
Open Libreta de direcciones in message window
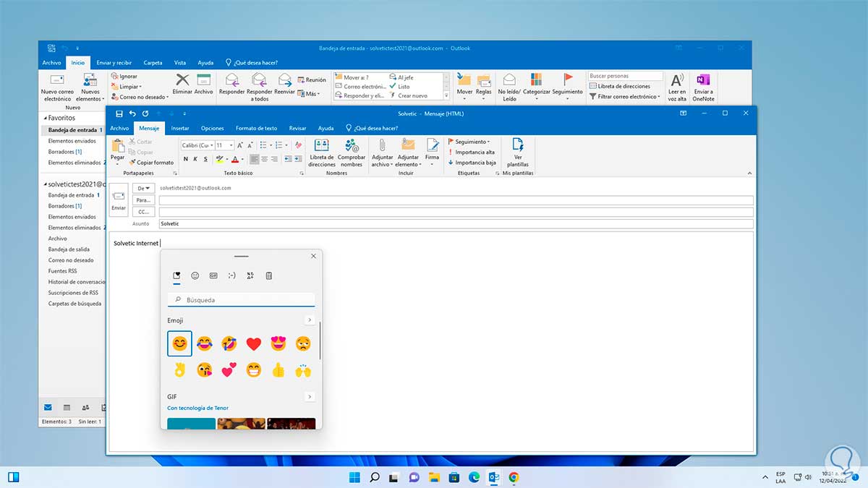point(322,153)
